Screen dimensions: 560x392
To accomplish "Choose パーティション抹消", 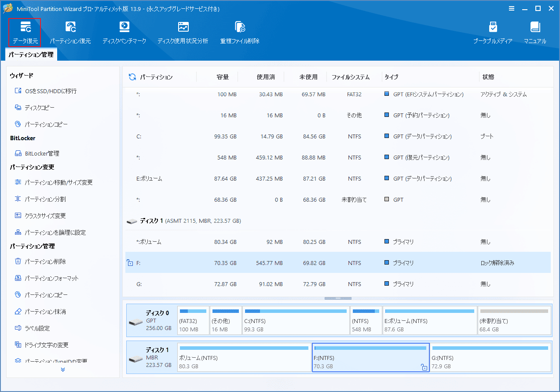I will pyautogui.click(x=40, y=312).
